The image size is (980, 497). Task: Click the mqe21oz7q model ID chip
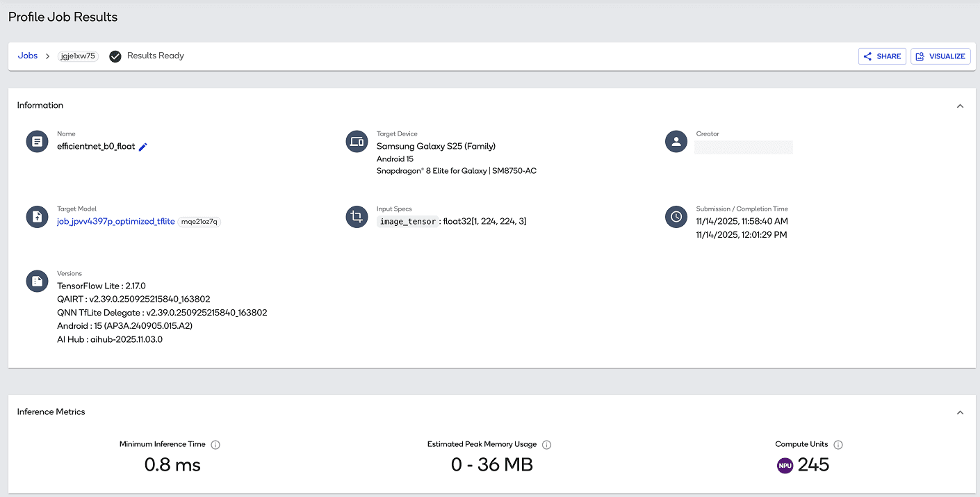[x=199, y=220]
